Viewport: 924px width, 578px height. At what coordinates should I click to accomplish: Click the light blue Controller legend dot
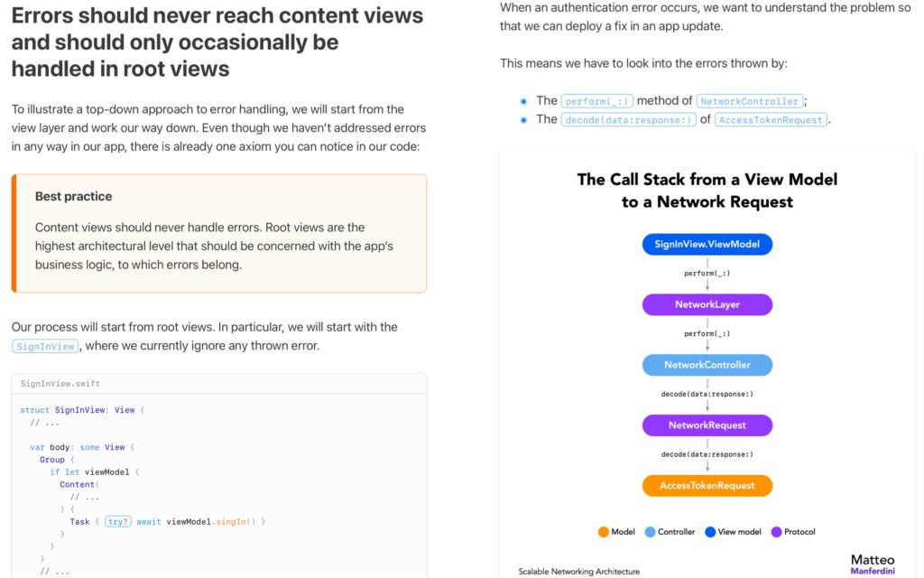tap(650, 532)
